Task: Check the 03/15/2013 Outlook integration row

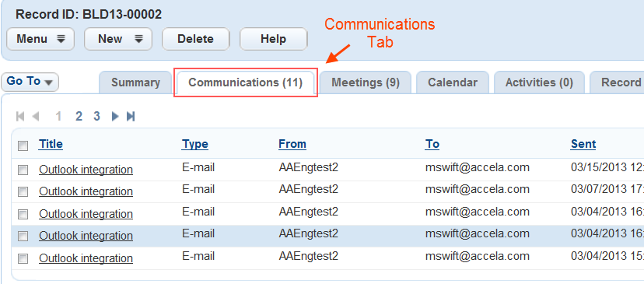Action: coord(23,170)
